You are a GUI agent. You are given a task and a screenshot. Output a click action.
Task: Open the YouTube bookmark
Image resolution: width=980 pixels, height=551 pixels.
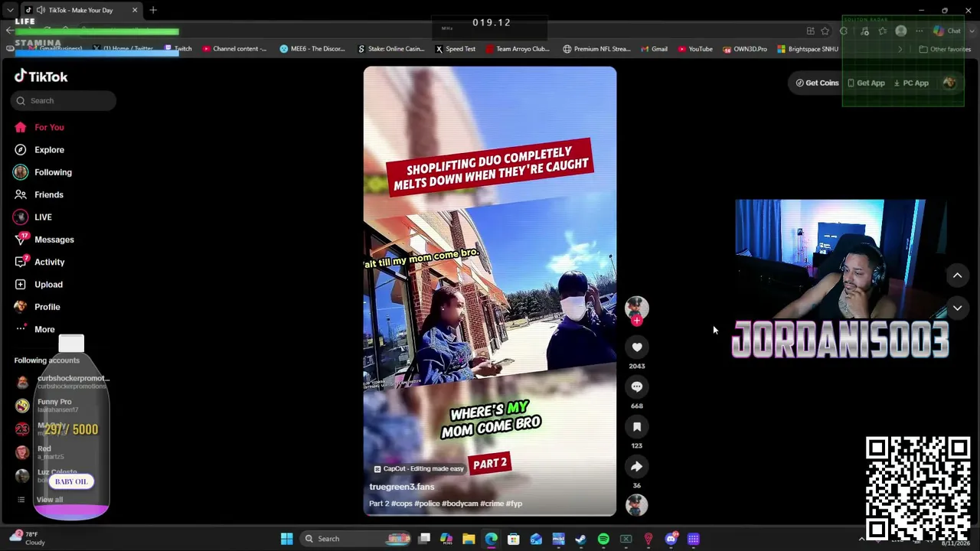(695, 49)
